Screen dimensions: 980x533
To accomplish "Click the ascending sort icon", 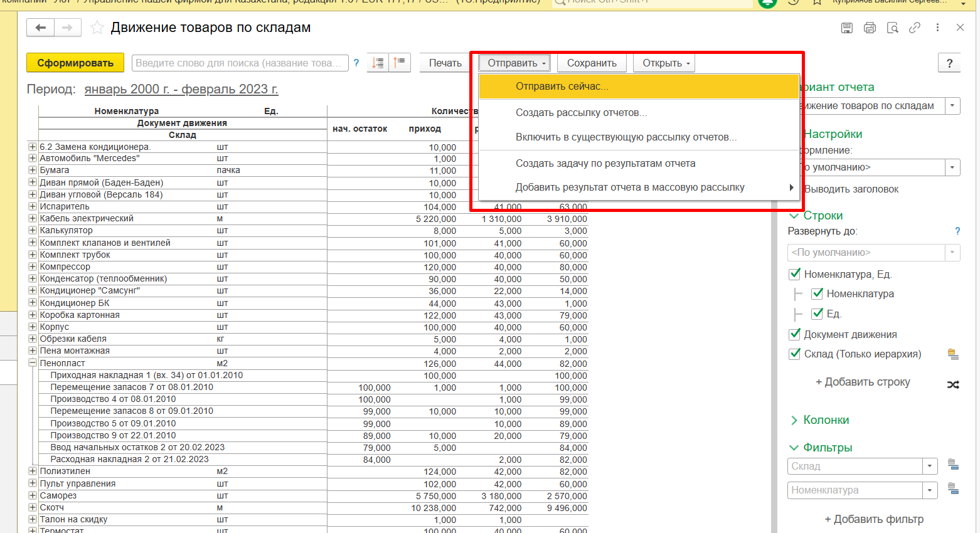I will pos(400,63).
